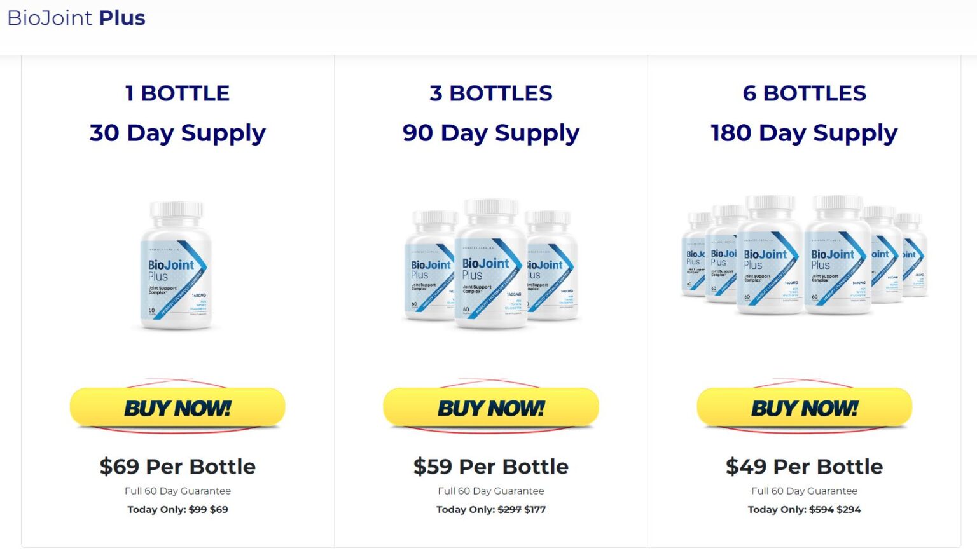This screenshot has width=977, height=560.
Task: Click the 6 BOTTLES heading
Action: click(805, 93)
